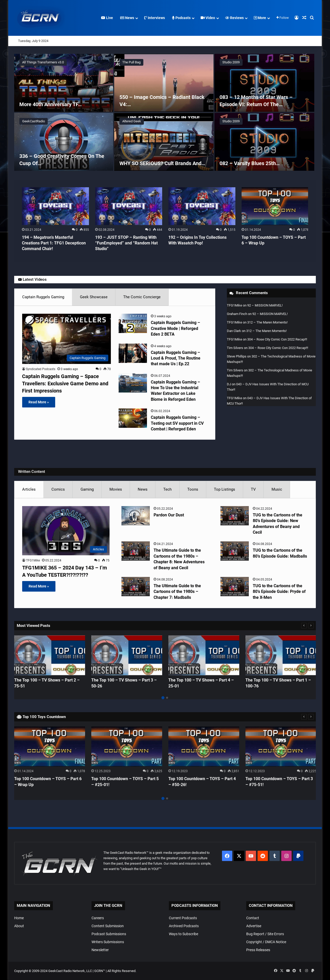Select second pagination dot under Top 100 Toys Countdown
The width and height of the screenshot is (330, 980).
167,798
